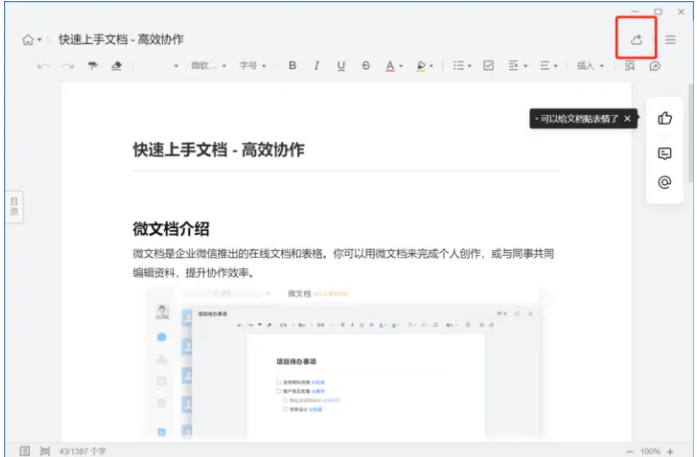Screen dimensions: 697x457
Task: Expand the bullet list style arrow
Action: click(x=470, y=66)
